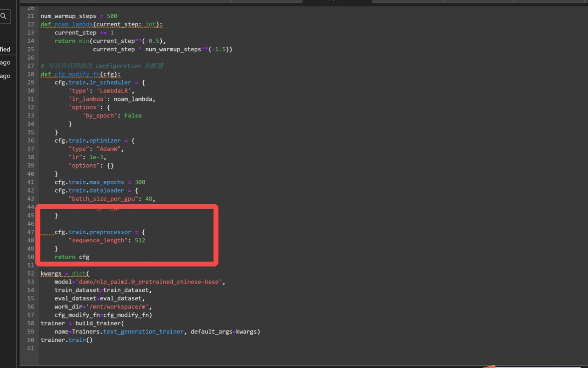Click 'kwargs = dict(' on line 52
The width and height of the screenshot is (588, 368).
click(65, 273)
